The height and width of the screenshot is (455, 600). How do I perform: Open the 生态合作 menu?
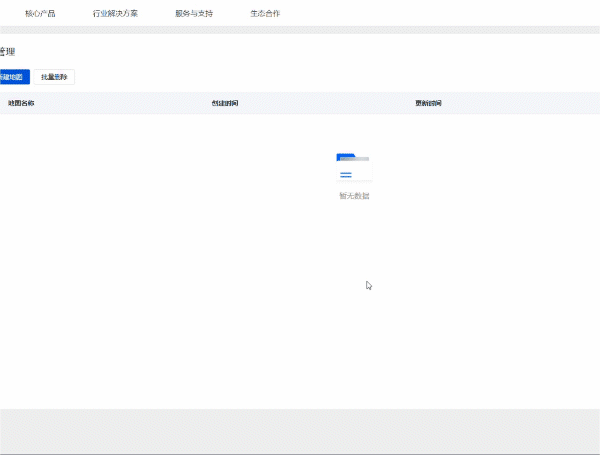(x=265, y=14)
